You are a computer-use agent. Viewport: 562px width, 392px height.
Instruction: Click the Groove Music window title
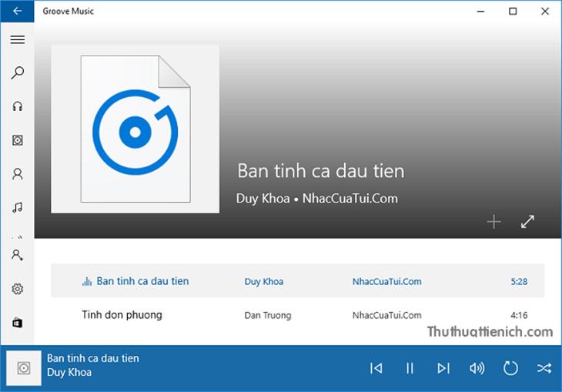click(68, 11)
